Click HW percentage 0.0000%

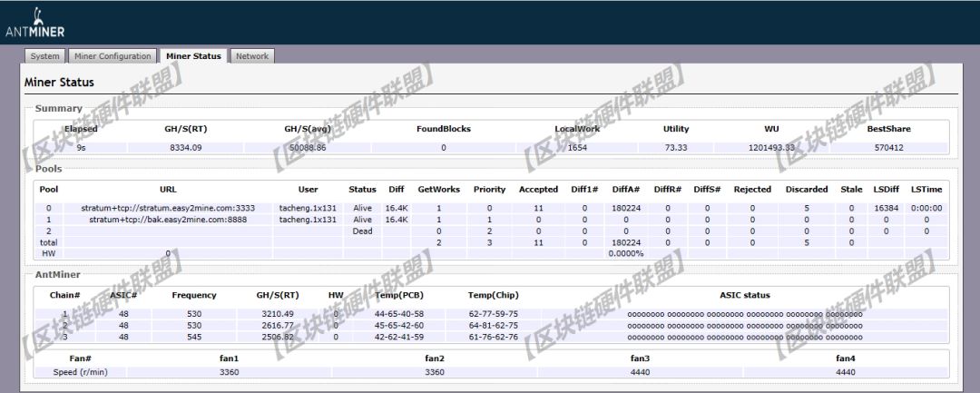point(625,253)
